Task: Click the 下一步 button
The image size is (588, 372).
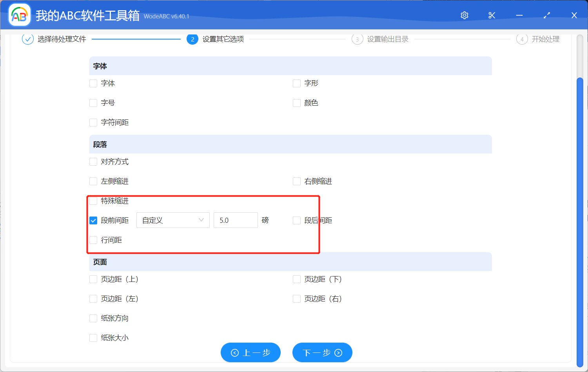Action: (322, 352)
